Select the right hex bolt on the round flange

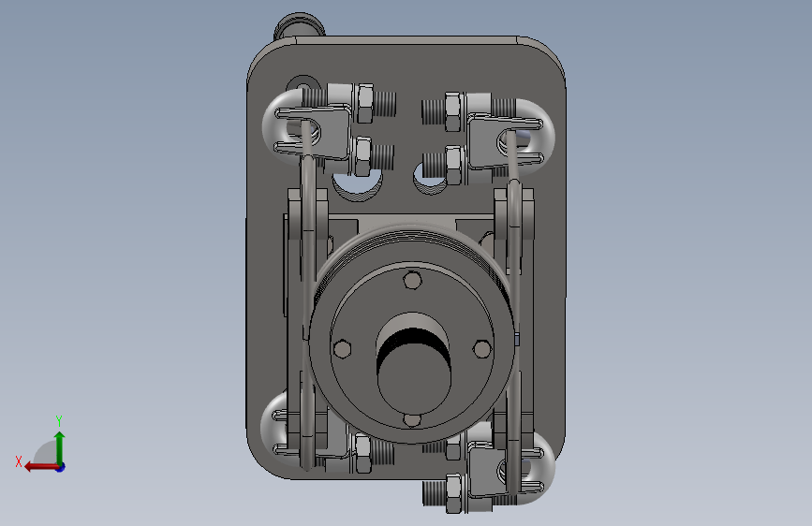[482, 348]
